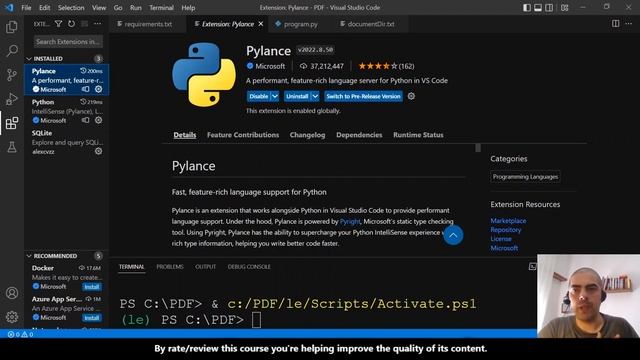Viewport: 640px width, 360px height.
Task: Open the Explorer view in activity bar
Action: tap(12, 27)
